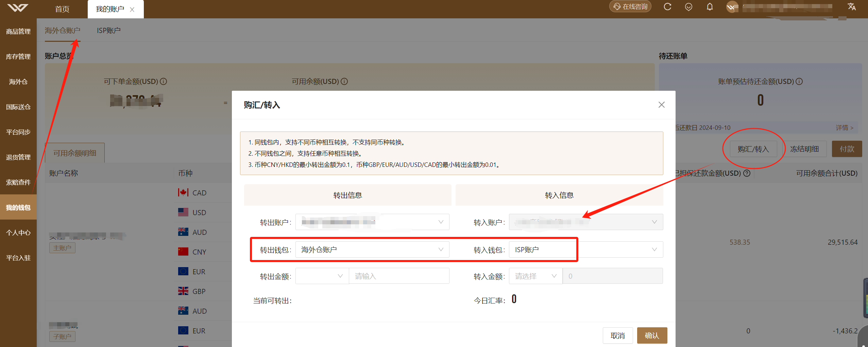Open 库存管理 in the sidebar
Screen dimensions: 868x347
coord(18,56)
